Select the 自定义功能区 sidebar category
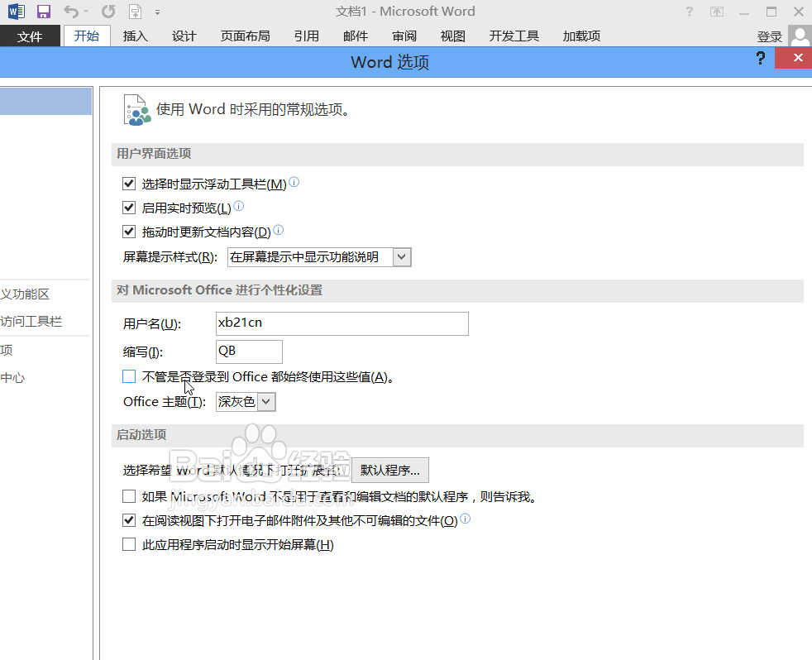The height and width of the screenshot is (660, 812). tap(25, 294)
